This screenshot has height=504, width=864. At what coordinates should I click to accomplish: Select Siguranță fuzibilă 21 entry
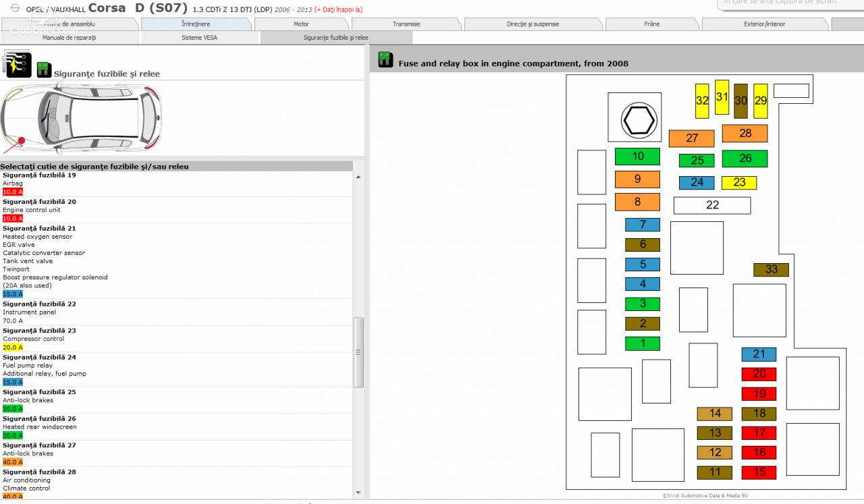coord(176,261)
